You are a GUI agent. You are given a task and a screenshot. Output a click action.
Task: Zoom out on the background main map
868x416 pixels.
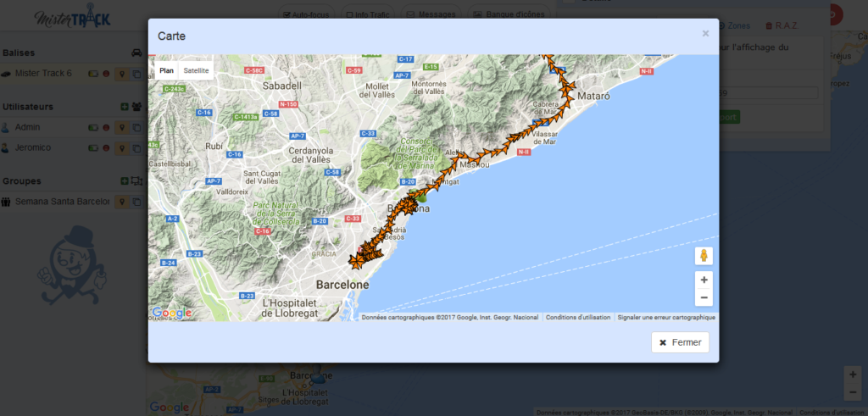tap(853, 392)
